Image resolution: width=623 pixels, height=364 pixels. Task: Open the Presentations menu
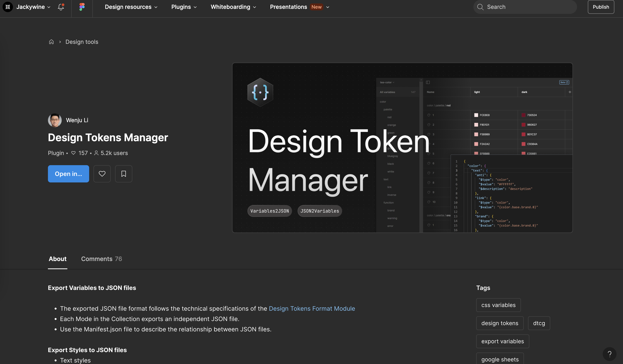[x=300, y=7]
